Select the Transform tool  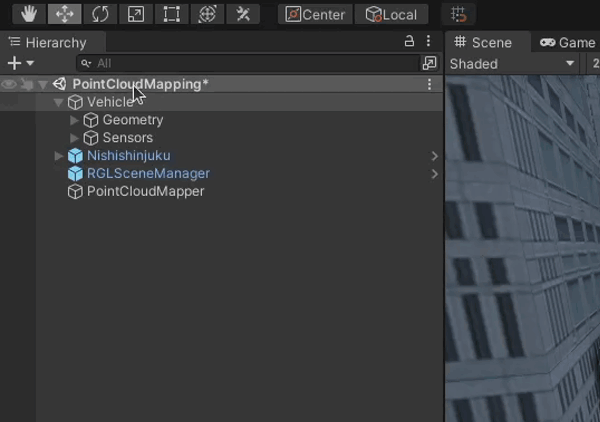tap(207, 14)
